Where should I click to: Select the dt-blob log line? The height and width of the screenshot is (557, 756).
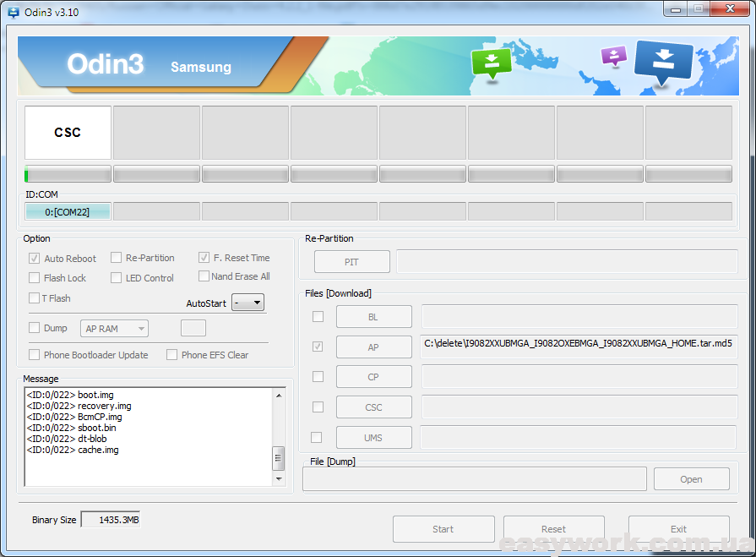pyautogui.click(x=67, y=439)
